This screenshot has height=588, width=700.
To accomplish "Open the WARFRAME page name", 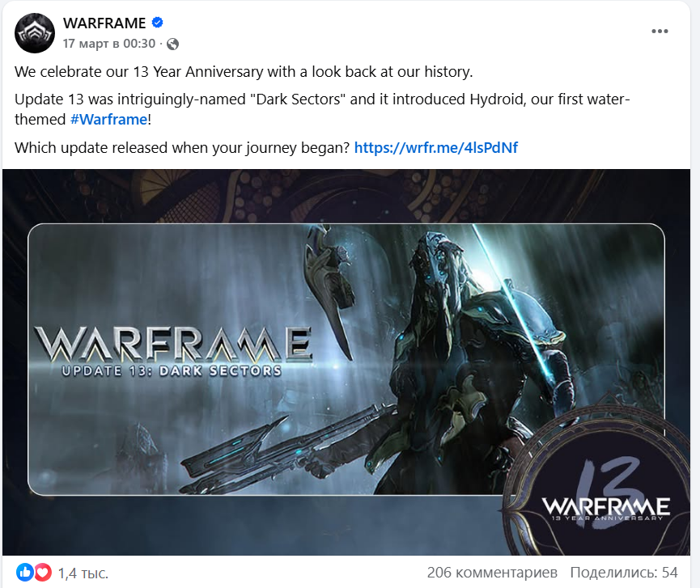I will (x=104, y=23).
